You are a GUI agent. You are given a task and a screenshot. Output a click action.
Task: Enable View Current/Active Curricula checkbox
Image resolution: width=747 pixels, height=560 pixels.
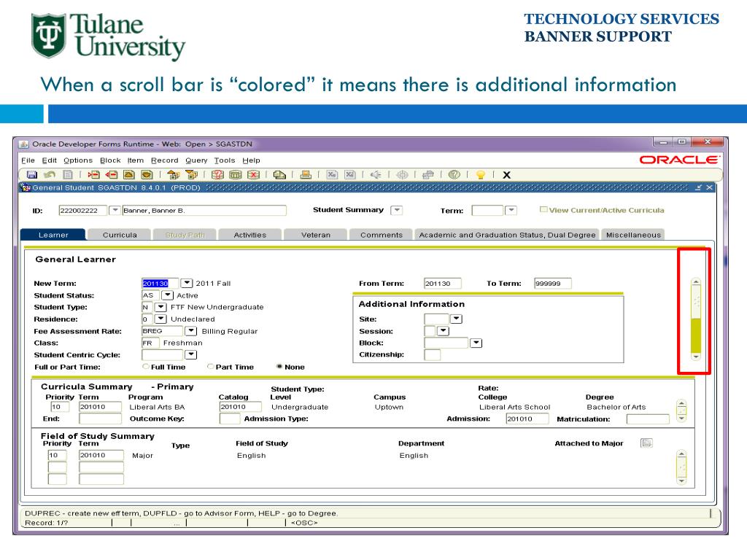pos(543,210)
